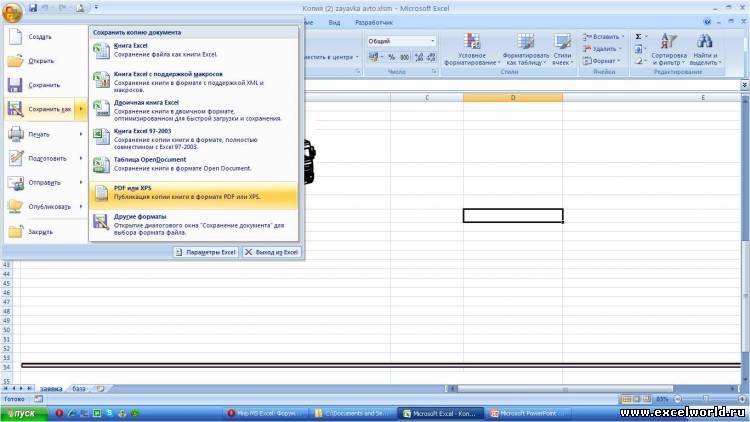Image resolution: width=750 pixels, height=422 pixels.
Task: Expand the formula bar chevron
Action: [744, 85]
